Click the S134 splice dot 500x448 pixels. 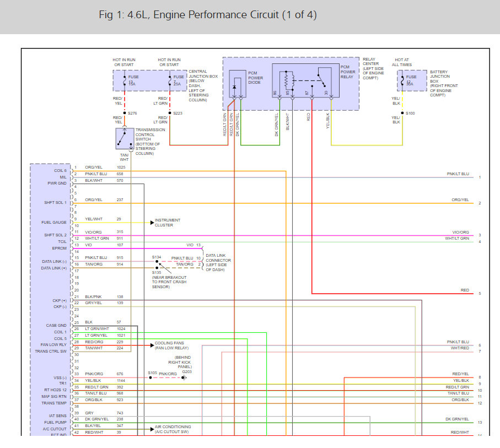(157, 261)
